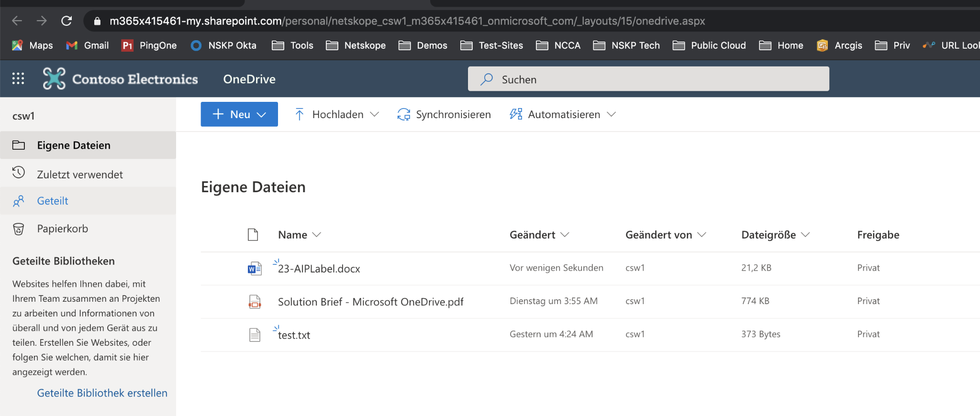Expand the Hochladen upload menu
Viewport: 980px width, 416px height.
point(337,114)
